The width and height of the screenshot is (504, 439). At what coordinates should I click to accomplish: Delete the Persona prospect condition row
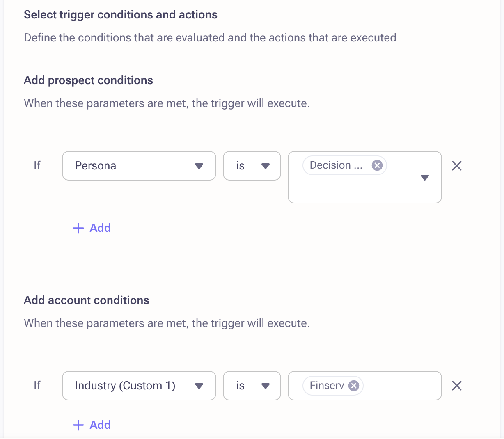pyautogui.click(x=456, y=166)
